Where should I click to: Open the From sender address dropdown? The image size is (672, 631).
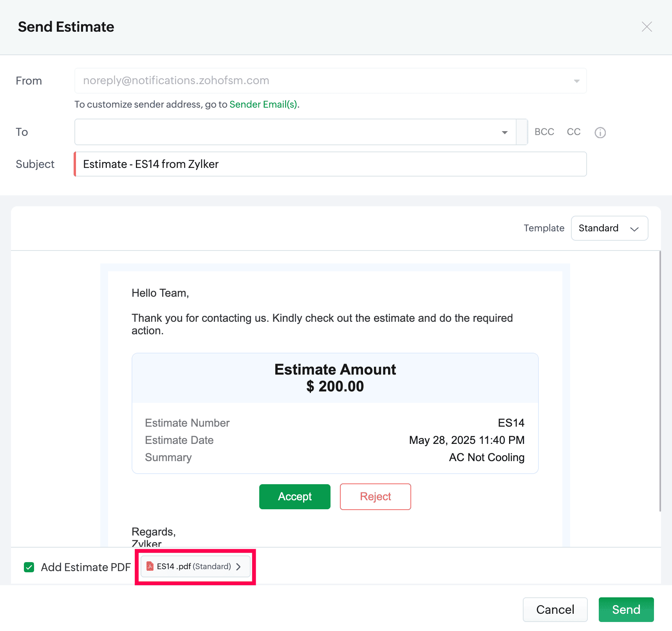(576, 81)
